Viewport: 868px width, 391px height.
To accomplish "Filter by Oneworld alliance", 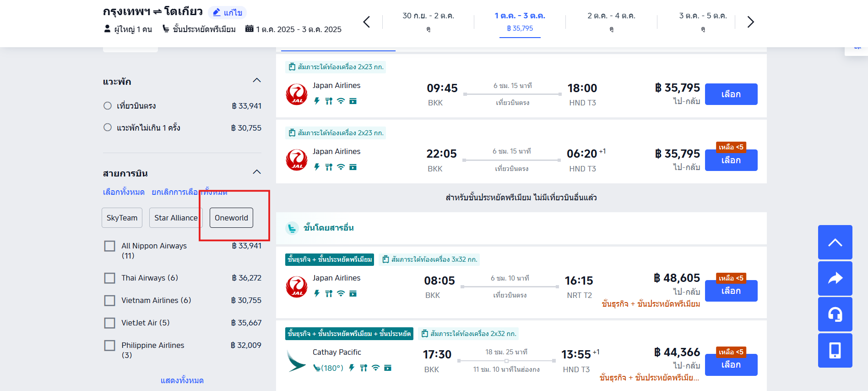I will pyautogui.click(x=231, y=218).
